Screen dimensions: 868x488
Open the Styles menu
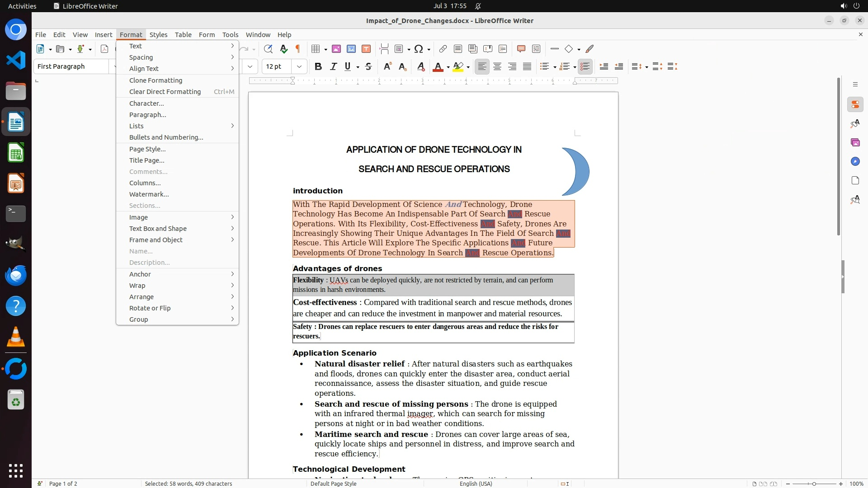(158, 34)
